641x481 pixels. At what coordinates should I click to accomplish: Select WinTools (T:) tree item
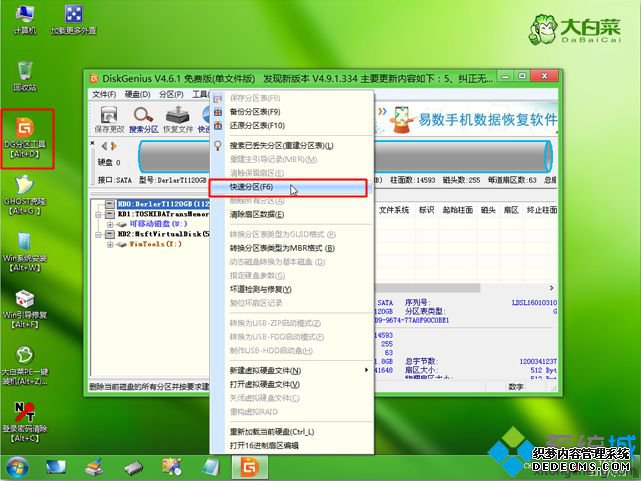pos(155,244)
